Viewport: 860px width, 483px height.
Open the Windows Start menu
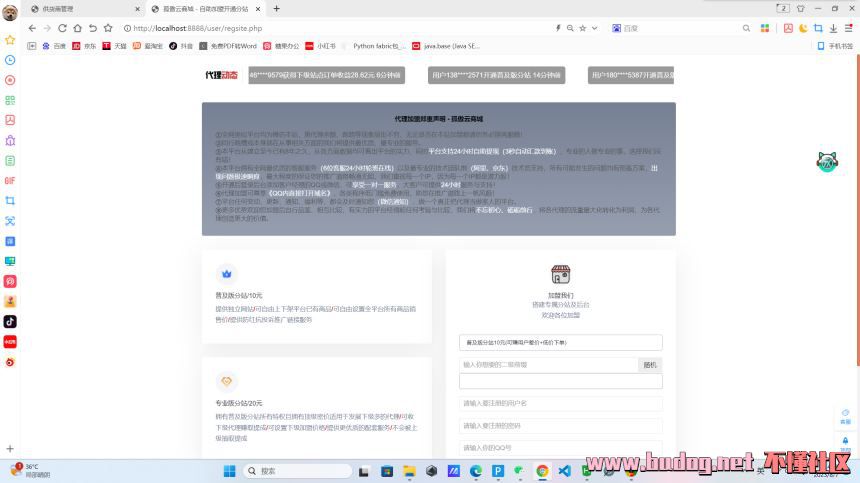[x=229, y=471]
